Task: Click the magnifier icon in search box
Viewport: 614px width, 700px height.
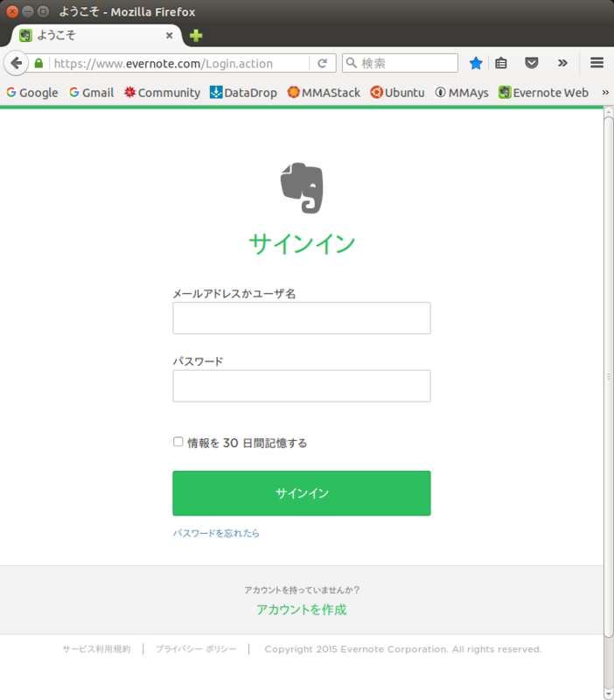Action: [352, 63]
